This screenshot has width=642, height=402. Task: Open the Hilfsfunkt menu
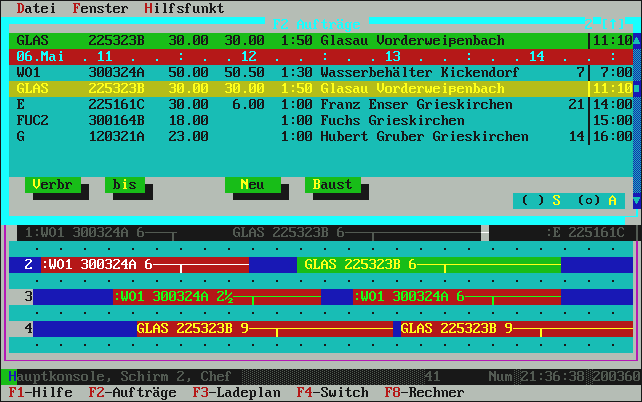184,8
